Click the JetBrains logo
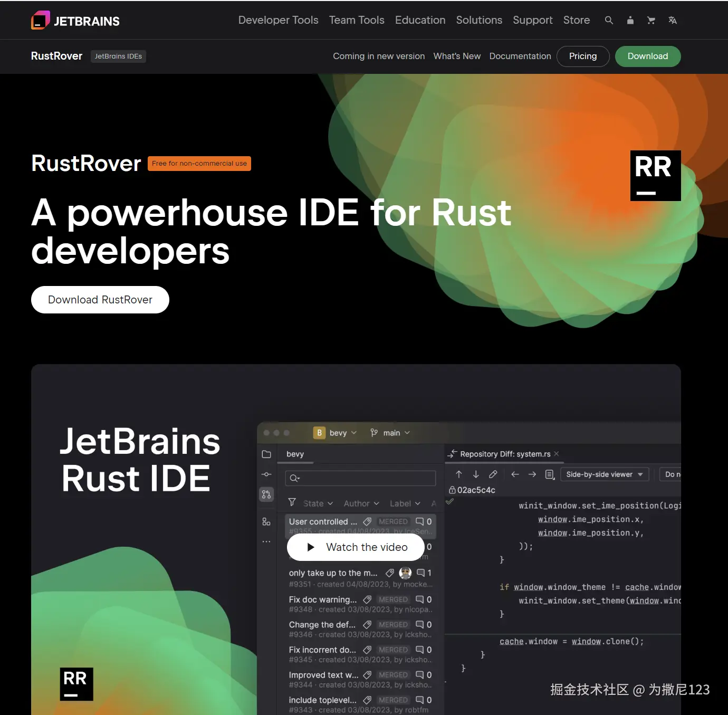Image resolution: width=728 pixels, height=715 pixels. tap(75, 21)
